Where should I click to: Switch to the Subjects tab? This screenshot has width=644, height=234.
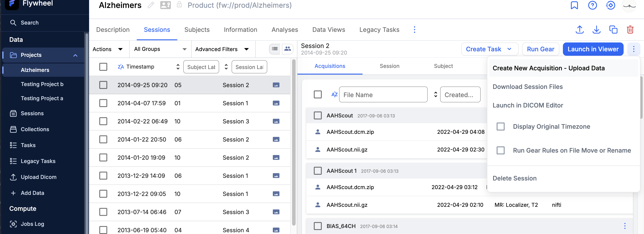(197, 30)
